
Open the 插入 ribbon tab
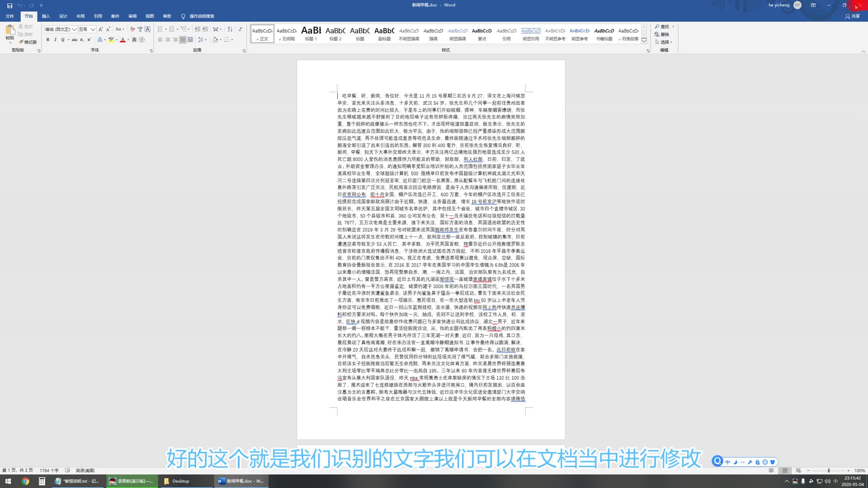[46, 16]
